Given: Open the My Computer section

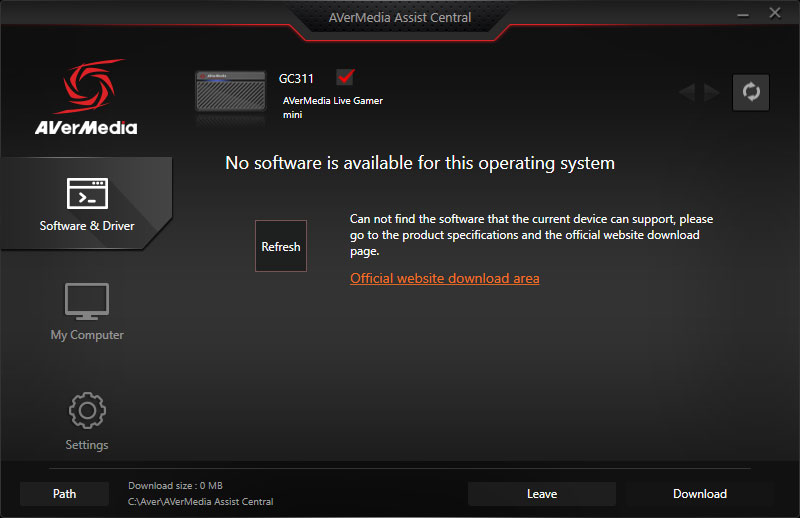Looking at the screenshot, I should (x=87, y=311).
